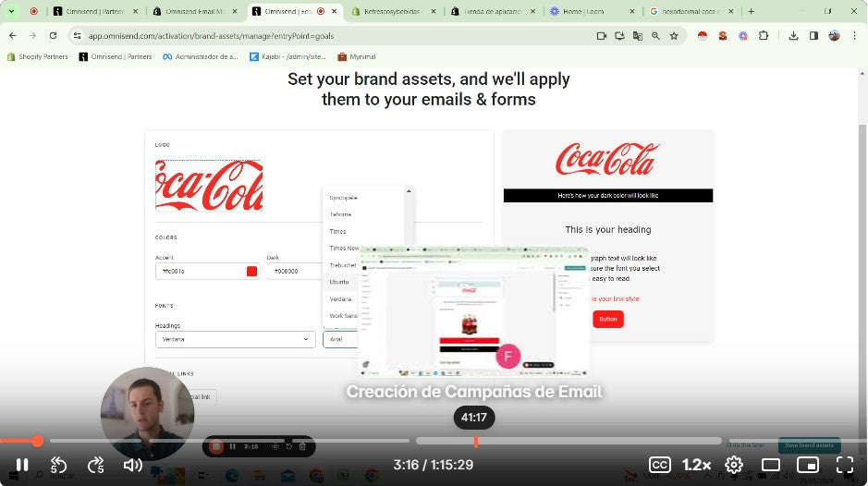Skip forward 5 seconds

pyautogui.click(x=95, y=465)
